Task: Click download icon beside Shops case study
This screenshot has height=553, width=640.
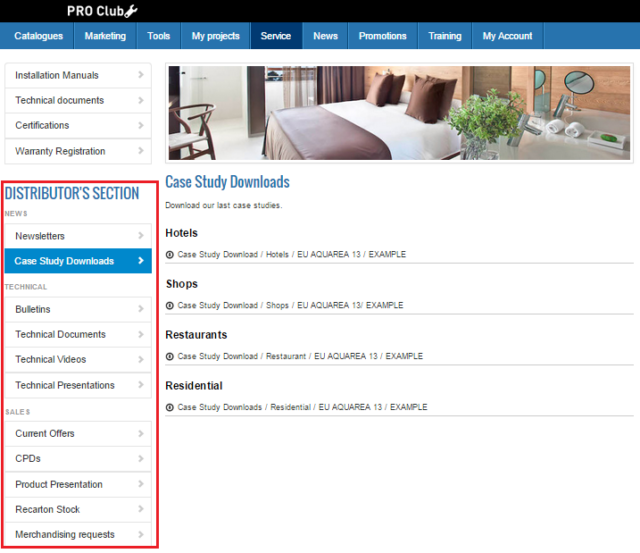Action: point(170,306)
